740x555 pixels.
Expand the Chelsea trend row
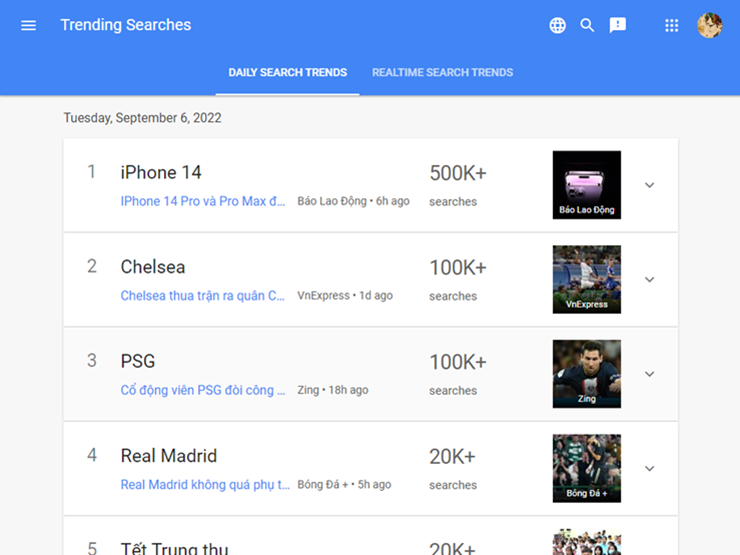pyautogui.click(x=649, y=280)
